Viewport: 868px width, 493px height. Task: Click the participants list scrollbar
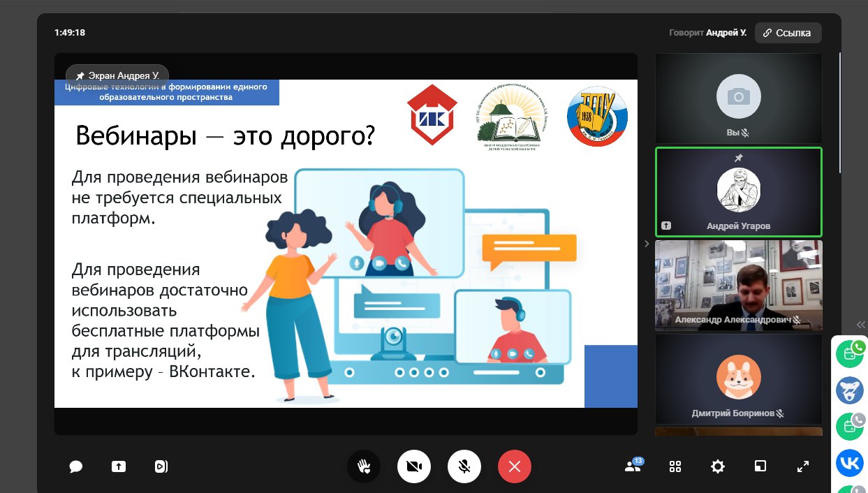coord(841,112)
